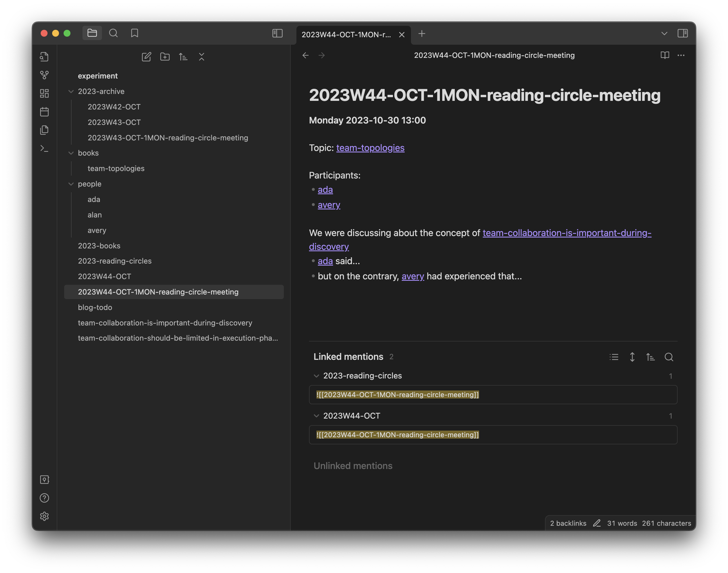Open the search tab in the sidebar

(113, 33)
